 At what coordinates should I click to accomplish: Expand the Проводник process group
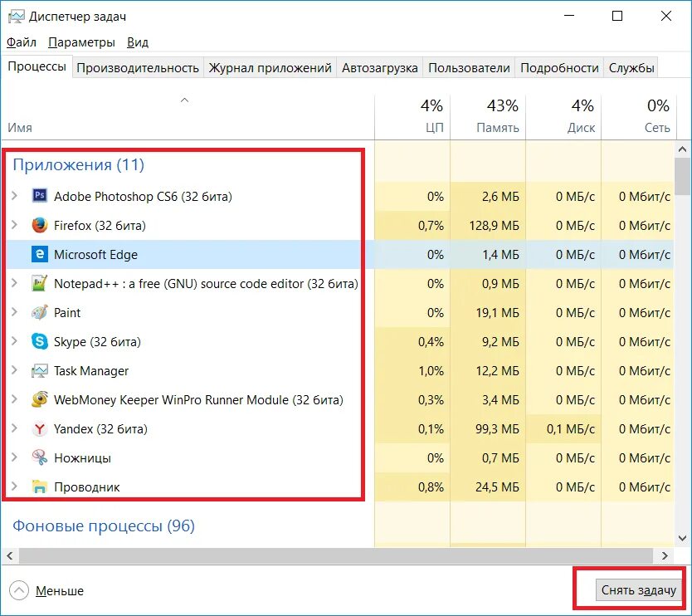pos(15,486)
